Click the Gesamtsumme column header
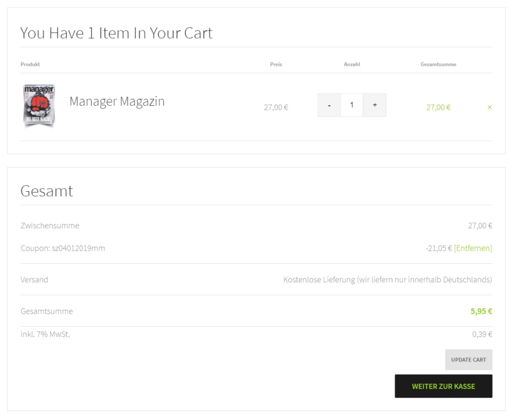Image resolution: width=510 pixels, height=420 pixels. tap(438, 64)
